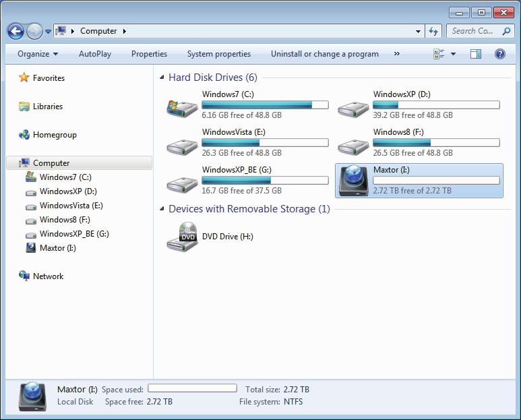Screen dimensions: 521x420
Task: Collapse Devices with Removable Storage group
Action: coord(162,209)
